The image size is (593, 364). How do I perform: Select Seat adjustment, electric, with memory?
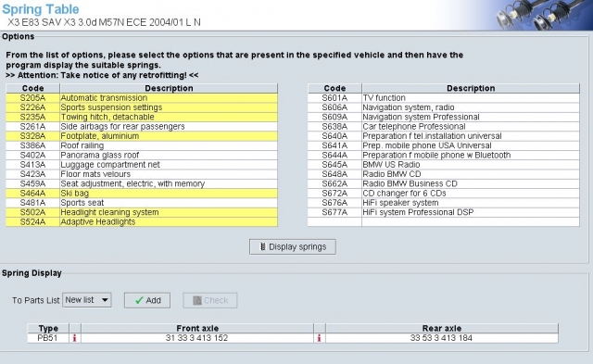point(142,183)
